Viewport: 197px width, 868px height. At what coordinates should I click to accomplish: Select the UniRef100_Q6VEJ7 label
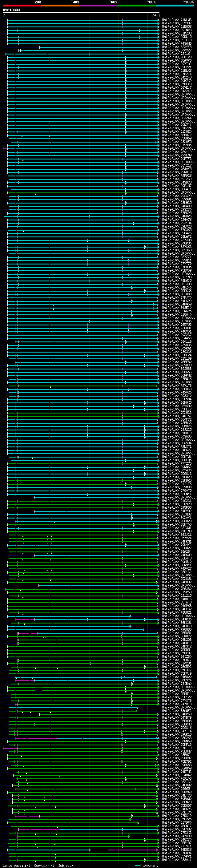coord(177,88)
